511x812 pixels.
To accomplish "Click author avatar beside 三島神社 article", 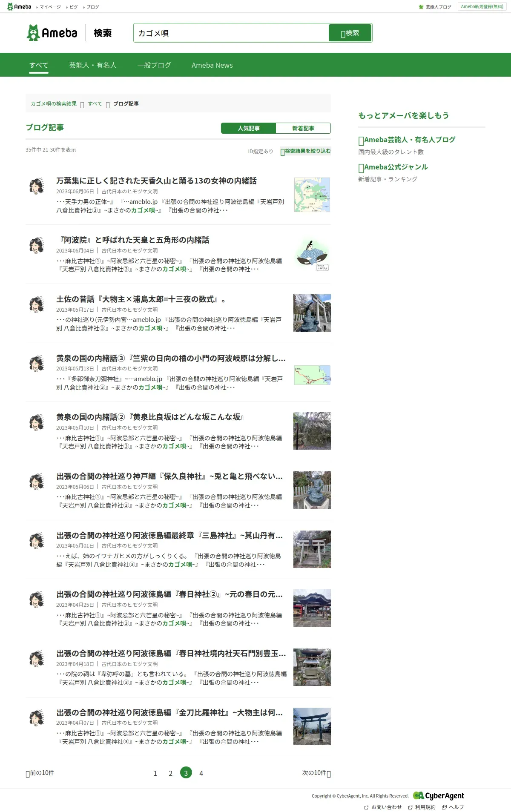I will pos(37,540).
